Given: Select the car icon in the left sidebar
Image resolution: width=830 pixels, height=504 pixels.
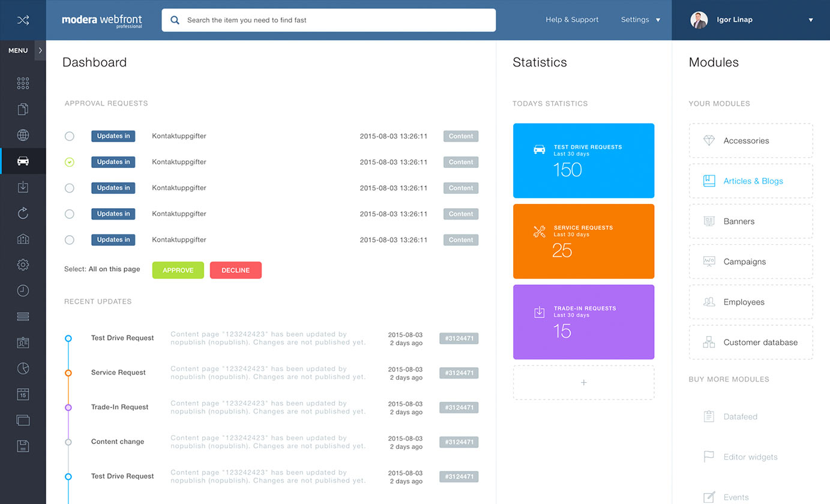Looking at the screenshot, I should pyautogui.click(x=23, y=161).
